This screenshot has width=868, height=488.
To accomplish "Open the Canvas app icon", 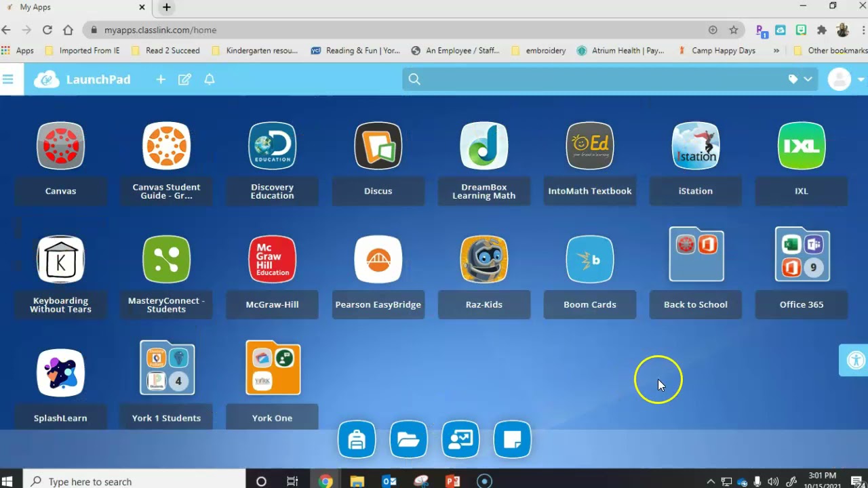I will click(x=60, y=146).
